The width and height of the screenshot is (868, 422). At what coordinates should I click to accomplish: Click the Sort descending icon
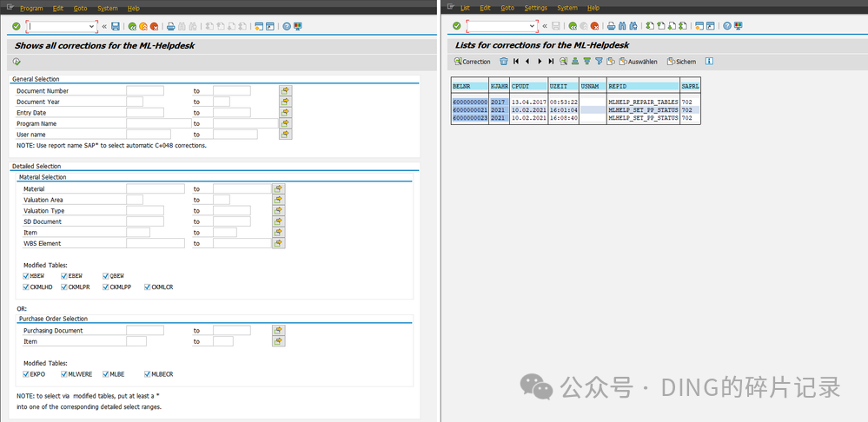coord(586,62)
